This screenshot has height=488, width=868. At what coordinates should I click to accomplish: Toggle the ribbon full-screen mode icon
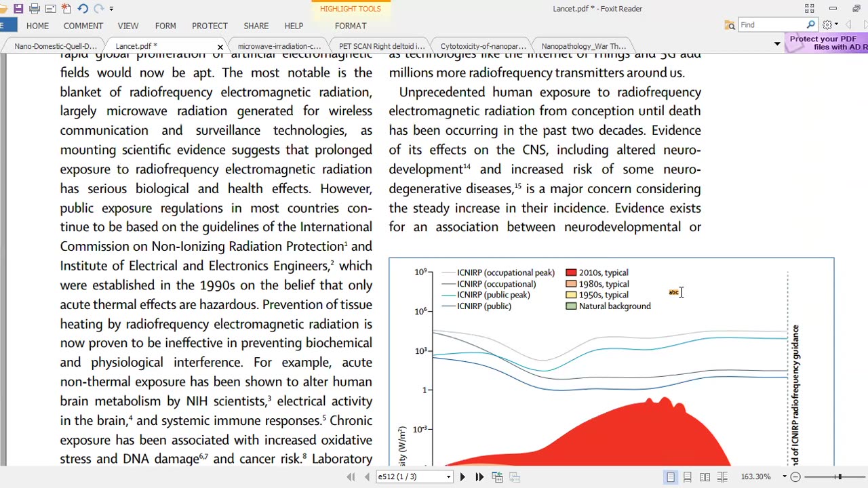pos(810,9)
